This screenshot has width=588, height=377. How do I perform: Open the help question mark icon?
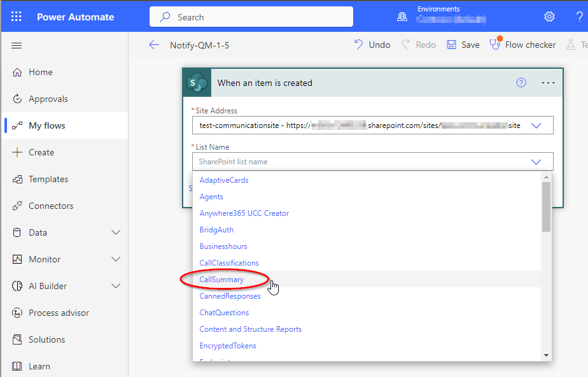tap(579, 17)
